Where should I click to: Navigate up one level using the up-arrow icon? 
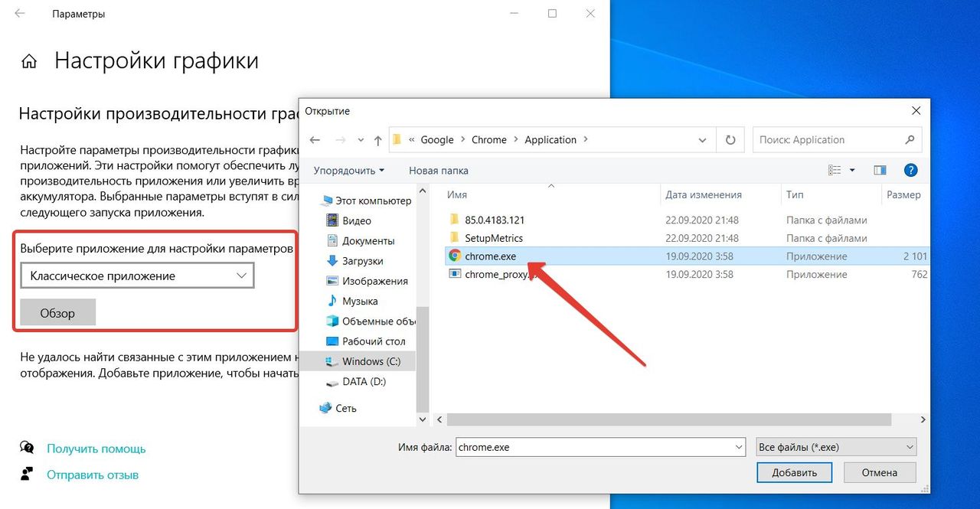(377, 139)
